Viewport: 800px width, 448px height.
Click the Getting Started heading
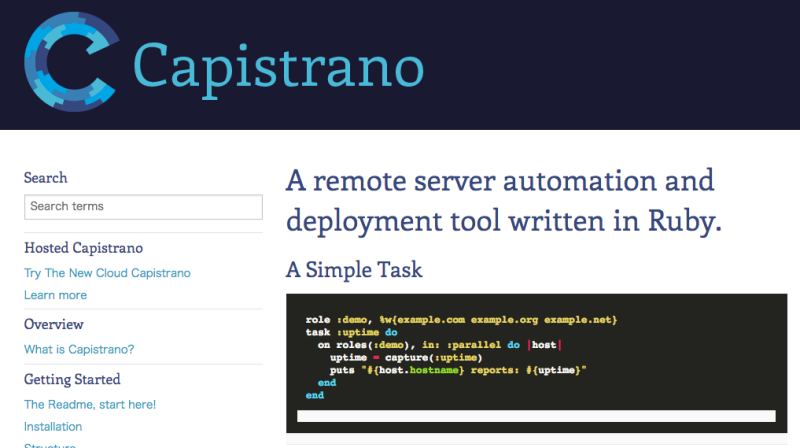(72, 380)
